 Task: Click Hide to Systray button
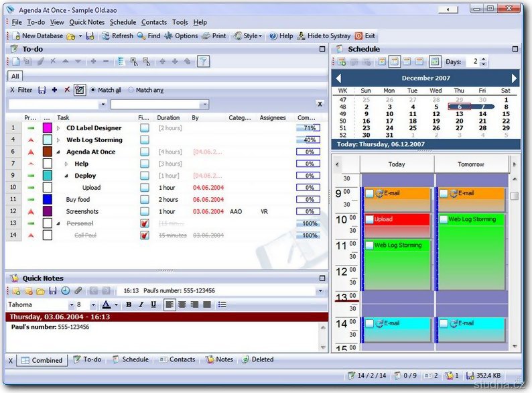[324, 36]
